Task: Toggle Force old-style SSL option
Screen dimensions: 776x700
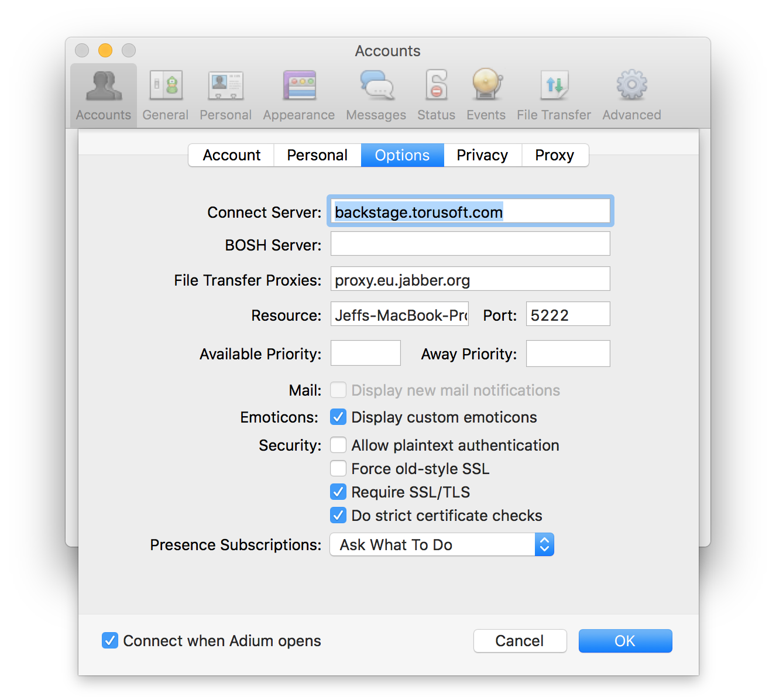Action: click(x=338, y=468)
